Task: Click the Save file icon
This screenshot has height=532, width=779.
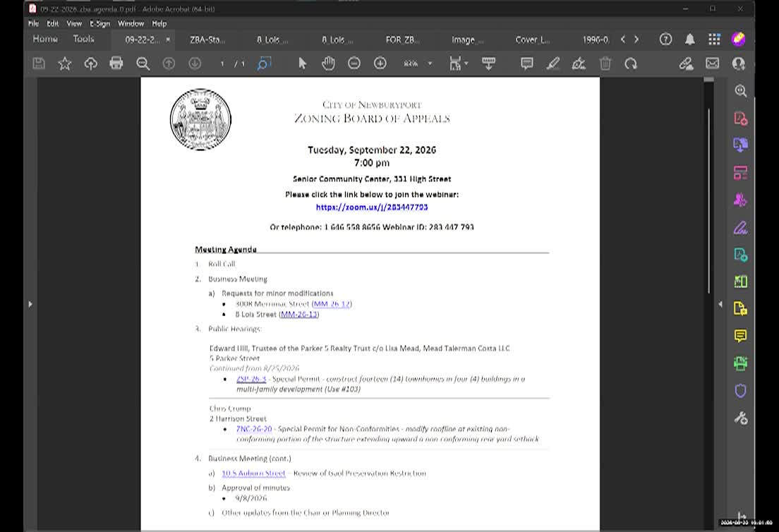Action: (39, 64)
